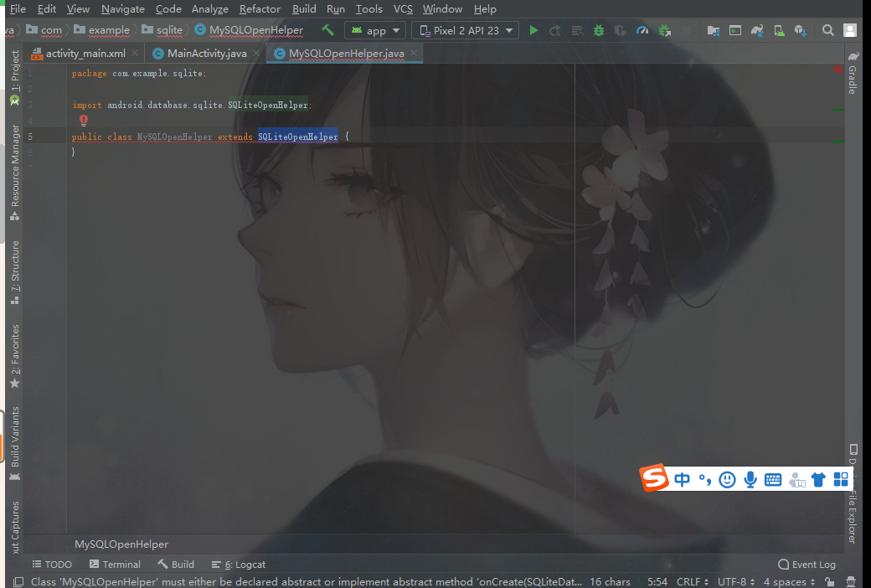Open the UTF-8 encoding selector
Screen dimensions: 871x588
[x=735, y=581]
